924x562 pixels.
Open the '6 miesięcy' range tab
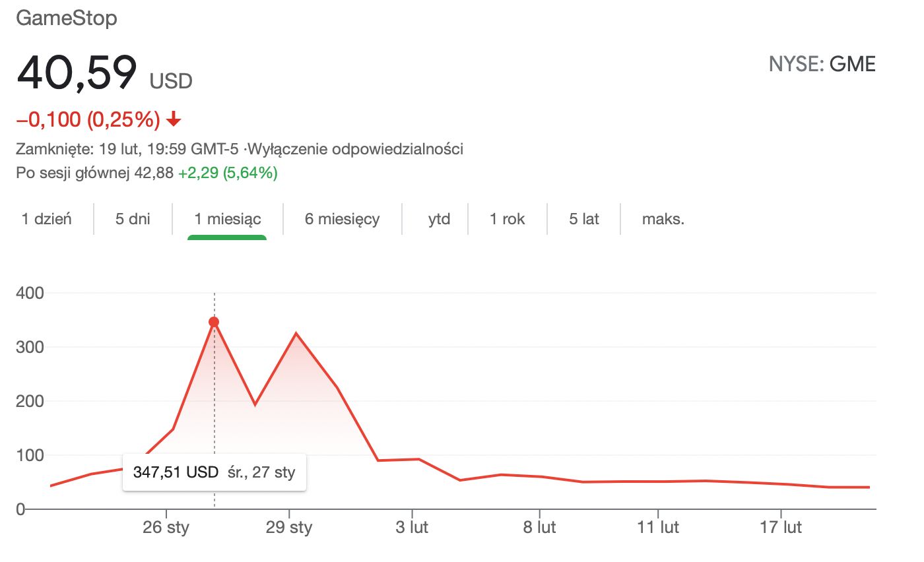coord(342,219)
